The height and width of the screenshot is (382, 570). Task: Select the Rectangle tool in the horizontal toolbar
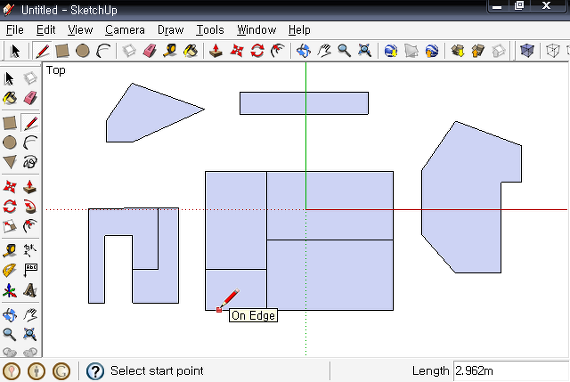coord(63,51)
